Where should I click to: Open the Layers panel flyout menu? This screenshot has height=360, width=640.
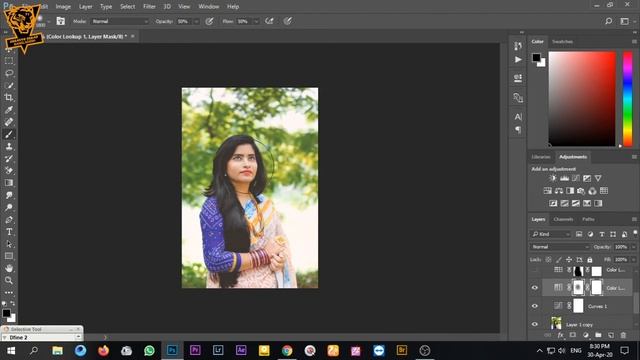tap(634, 219)
